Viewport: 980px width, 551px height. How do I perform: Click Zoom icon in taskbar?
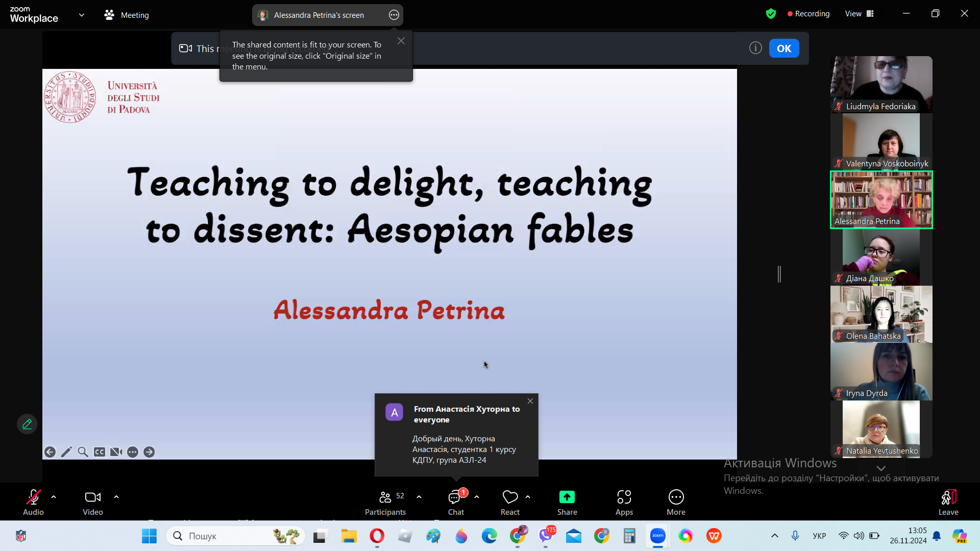coord(657,536)
